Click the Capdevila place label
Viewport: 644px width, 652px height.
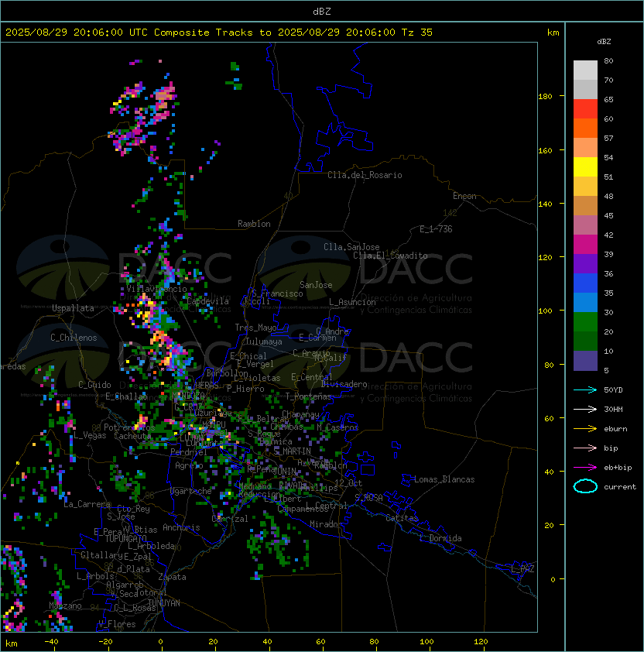(x=208, y=301)
